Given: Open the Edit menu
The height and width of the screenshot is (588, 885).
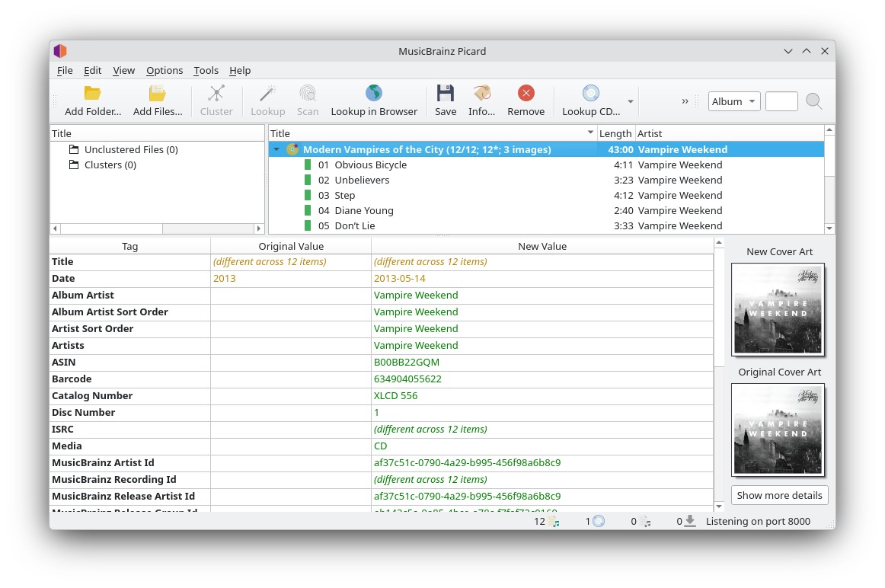Looking at the screenshot, I should pyautogui.click(x=93, y=71).
